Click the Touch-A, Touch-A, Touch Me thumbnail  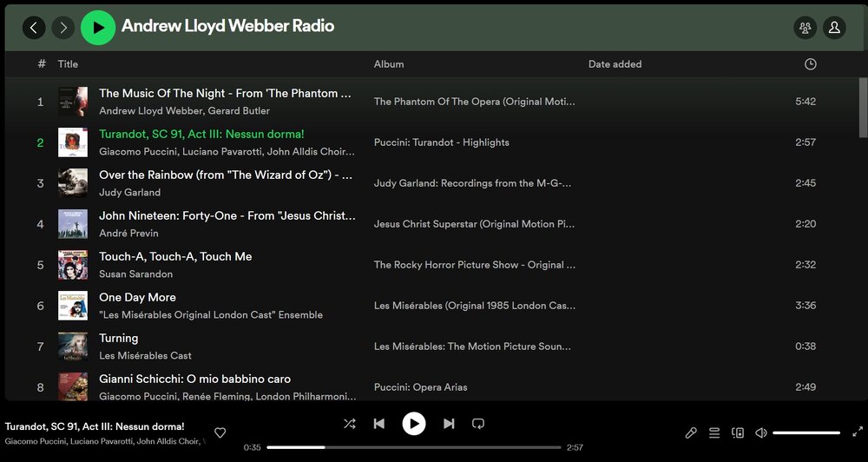tap(73, 265)
